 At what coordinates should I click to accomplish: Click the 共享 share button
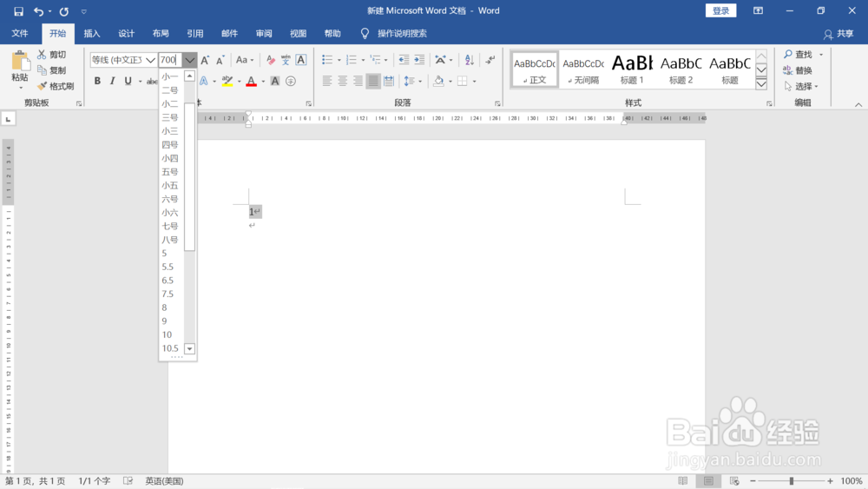pos(838,34)
